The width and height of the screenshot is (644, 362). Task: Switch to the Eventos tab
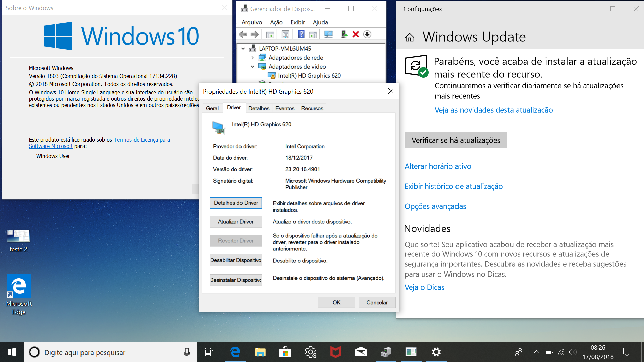pos(285,108)
